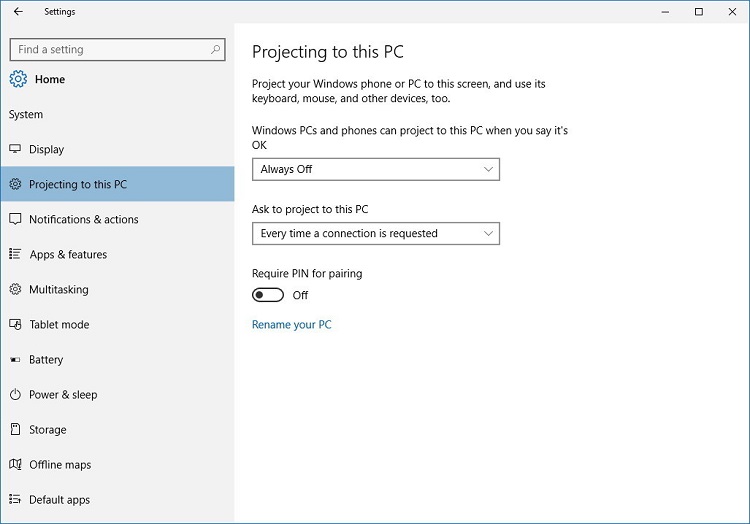Click the Find a setting field
750x524 pixels.
pyautogui.click(x=118, y=49)
